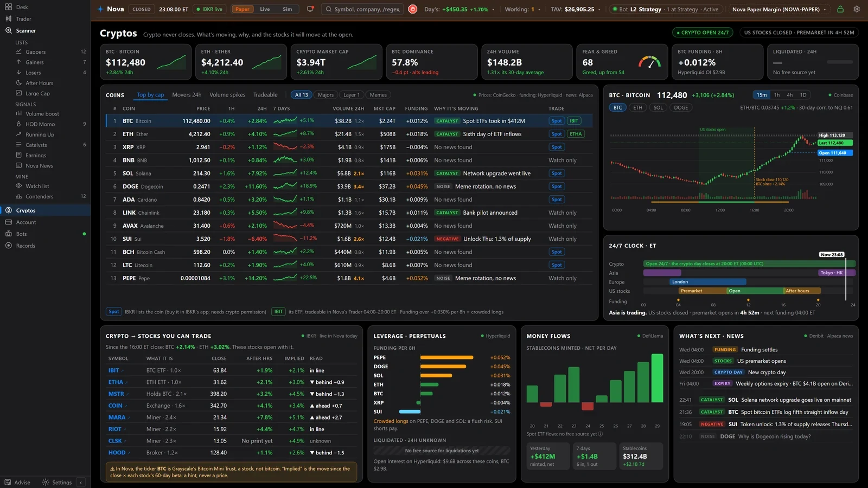Open the Advise chat icon at the bottom left
The image size is (868, 488).
(8, 482)
